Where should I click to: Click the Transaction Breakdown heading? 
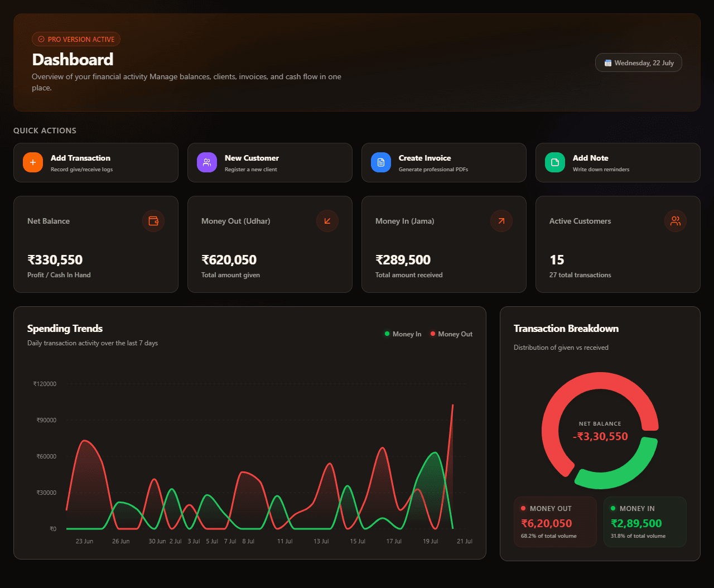click(566, 329)
